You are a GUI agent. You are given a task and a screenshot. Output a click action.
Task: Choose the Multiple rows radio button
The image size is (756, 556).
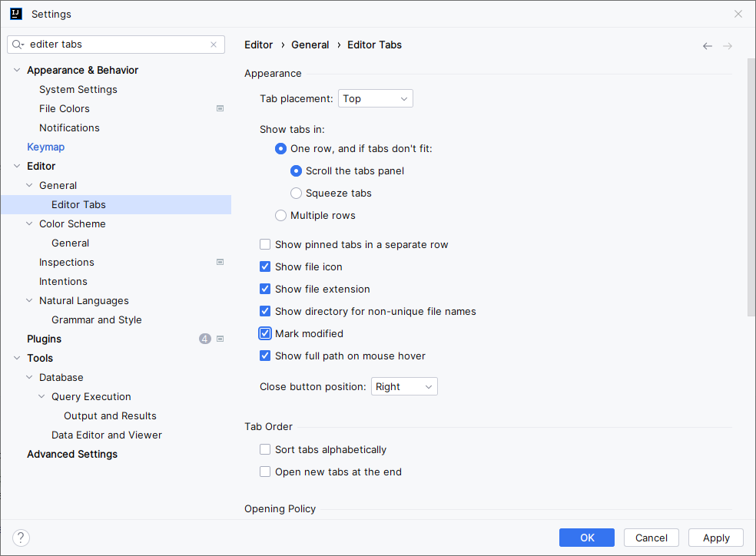tap(280, 215)
